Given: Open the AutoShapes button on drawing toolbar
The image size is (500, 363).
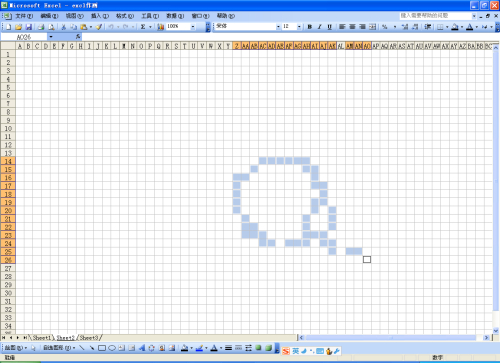Looking at the screenshot, I should tap(59, 348).
